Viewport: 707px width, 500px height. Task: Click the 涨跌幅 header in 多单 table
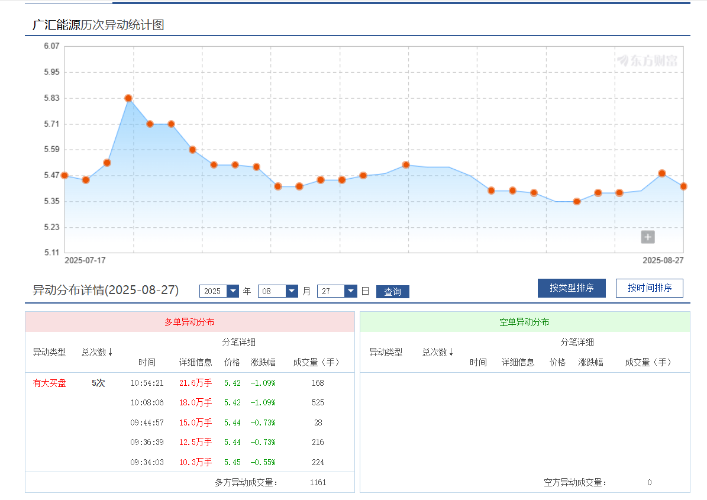pos(263,362)
